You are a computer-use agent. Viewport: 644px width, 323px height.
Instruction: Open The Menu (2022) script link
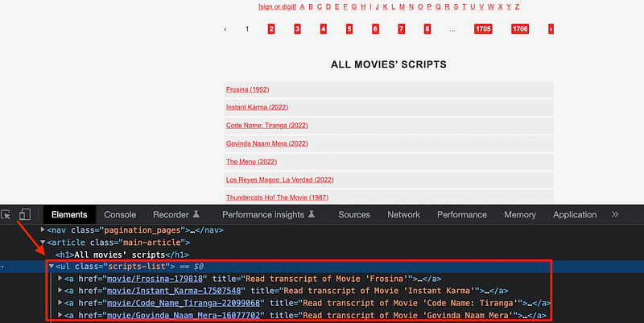(x=251, y=161)
